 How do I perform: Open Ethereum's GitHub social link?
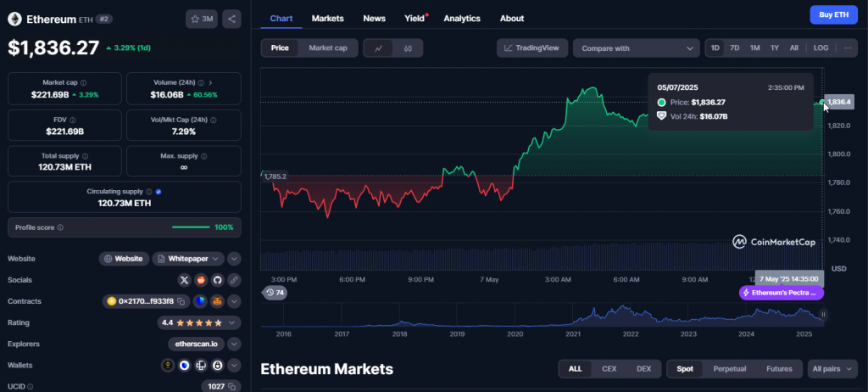pos(218,280)
